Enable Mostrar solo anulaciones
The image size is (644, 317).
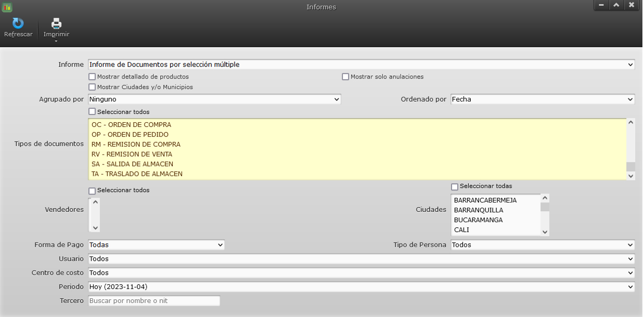click(x=345, y=77)
